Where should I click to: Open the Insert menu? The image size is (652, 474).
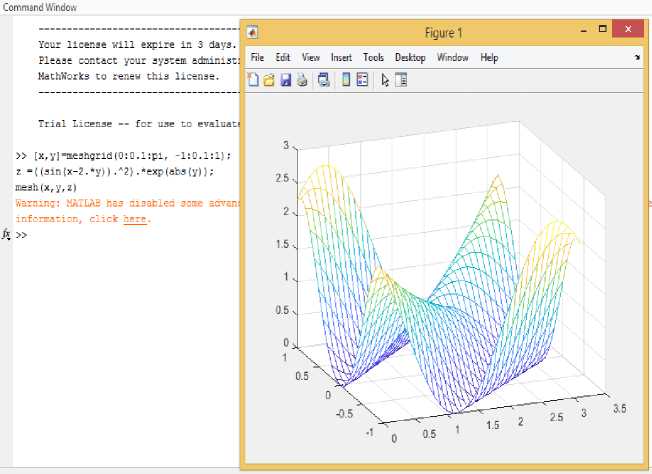pyautogui.click(x=341, y=58)
